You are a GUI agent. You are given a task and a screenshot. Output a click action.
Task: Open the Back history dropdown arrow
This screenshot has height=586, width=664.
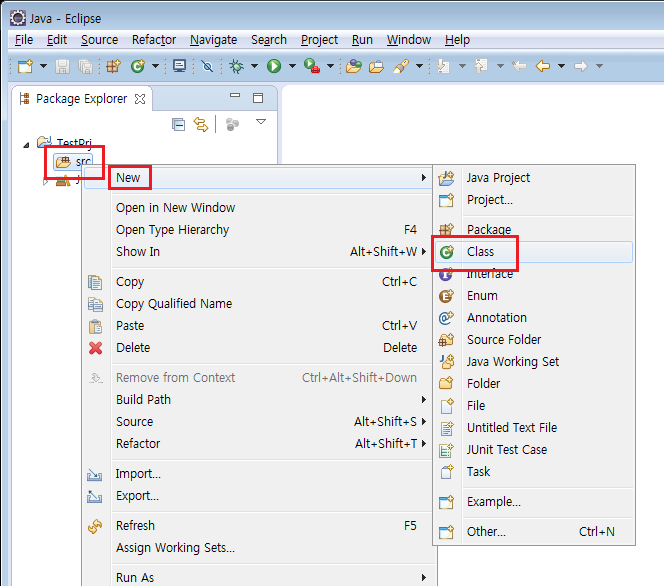pos(562,66)
